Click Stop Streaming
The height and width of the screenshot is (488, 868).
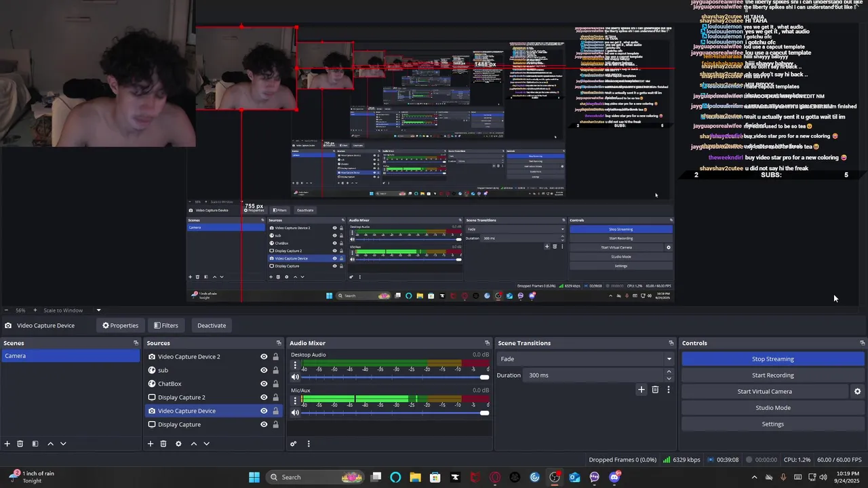(773, 359)
